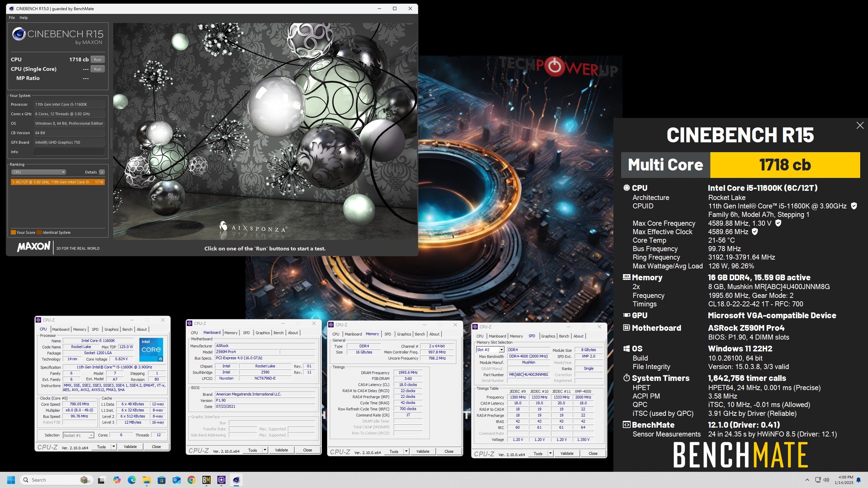Select Graphics tab in CPU-Z Mainboard window
This screenshot has height=488, width=868.
[263, 333]
